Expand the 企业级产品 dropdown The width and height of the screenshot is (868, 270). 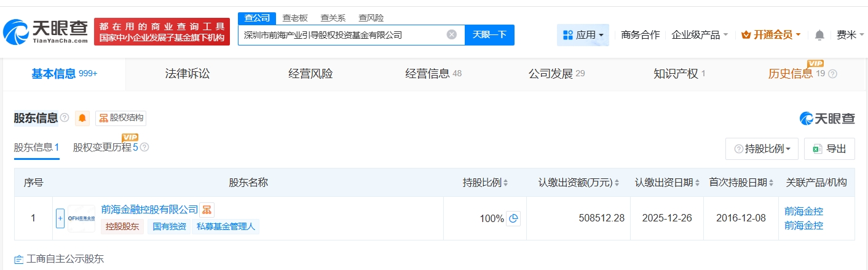pyautogui.click(x=700, y=35)
